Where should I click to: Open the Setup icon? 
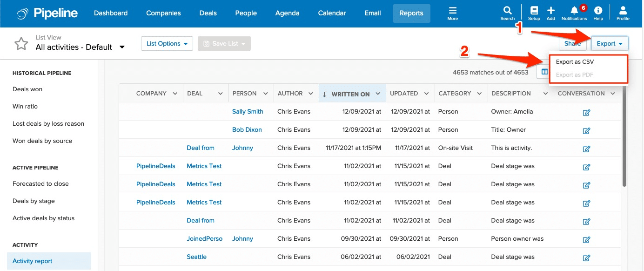click(x=534, y=14)
